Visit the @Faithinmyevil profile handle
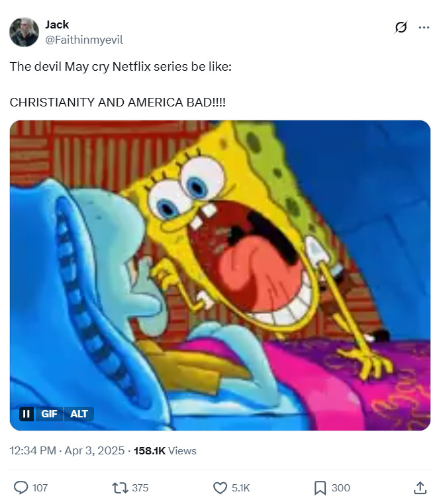Screen dimensions: 441x504 pyautogui.click(x=84, y=40)
